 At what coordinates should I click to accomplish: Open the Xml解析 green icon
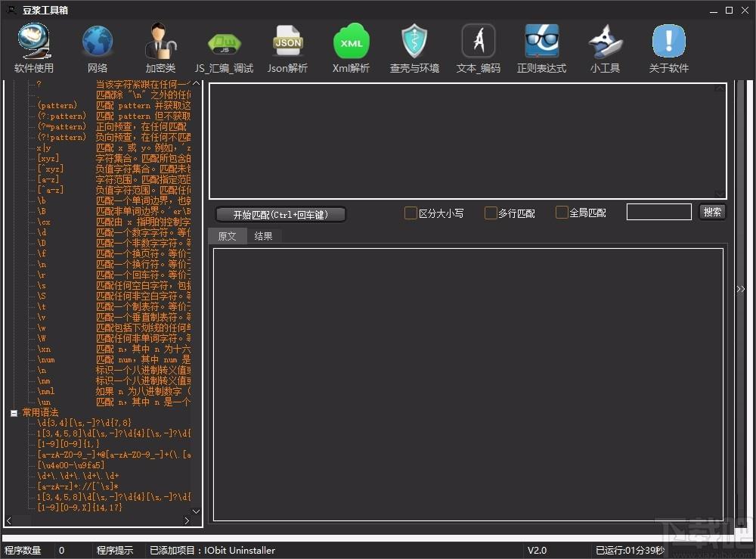pos(351,48)
